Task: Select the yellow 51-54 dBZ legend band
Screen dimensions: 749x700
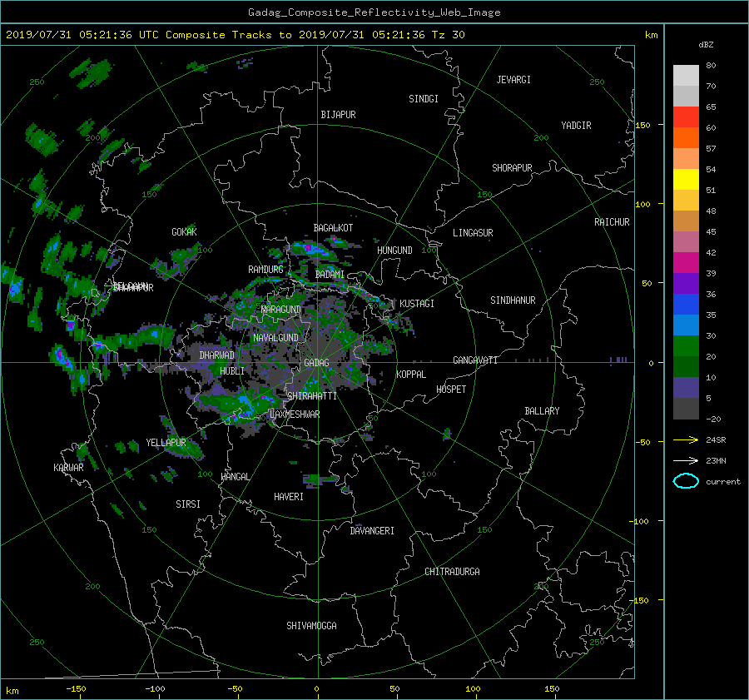Action: (x=686, y=180)
